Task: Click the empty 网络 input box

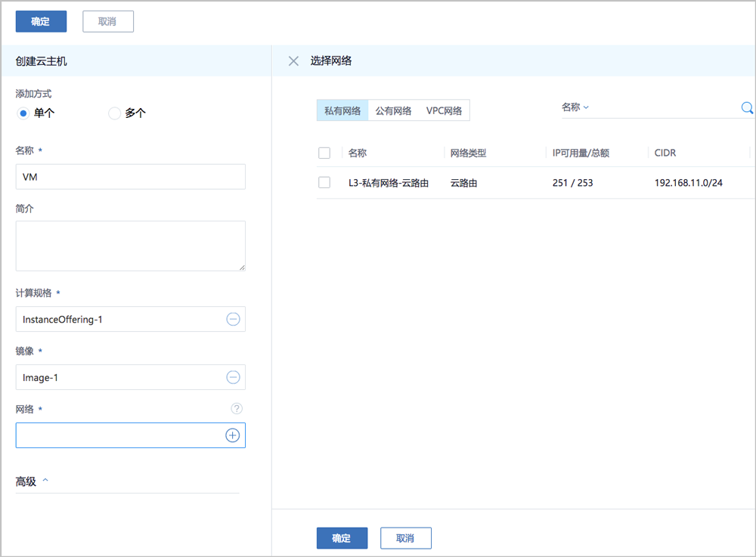Action: click(x=131, y=435)
